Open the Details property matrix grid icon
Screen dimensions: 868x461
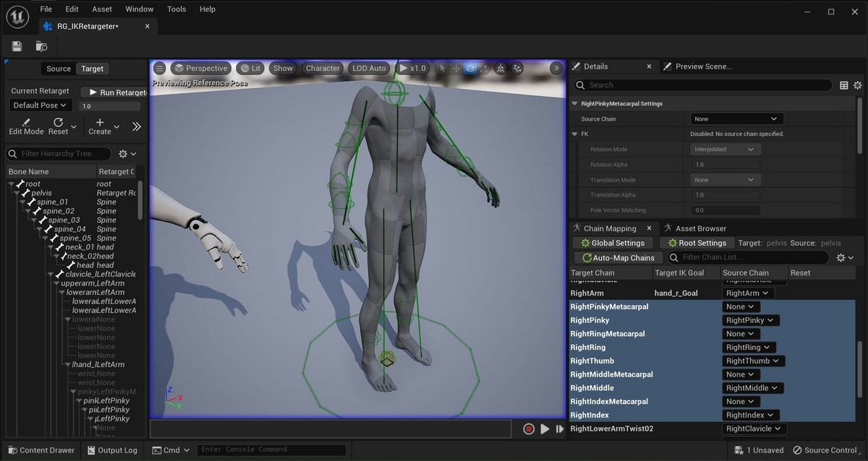coord(844,85)
